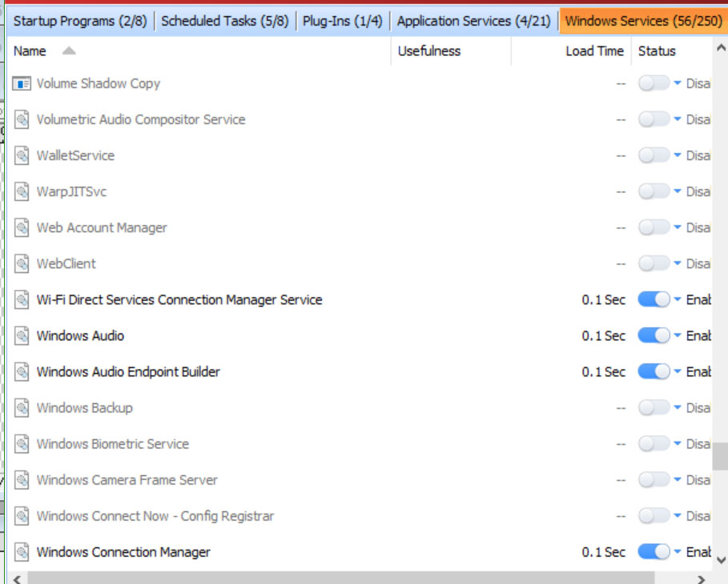Open status dropdown for Volumetric Audio Compositor
This screenshot has height=584, width=728.
(x=678, y=119)
